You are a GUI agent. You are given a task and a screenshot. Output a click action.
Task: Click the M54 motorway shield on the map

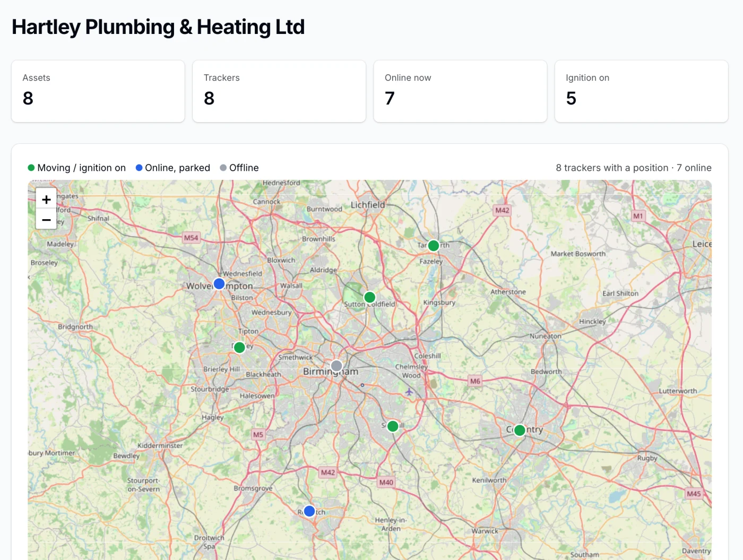191,238
